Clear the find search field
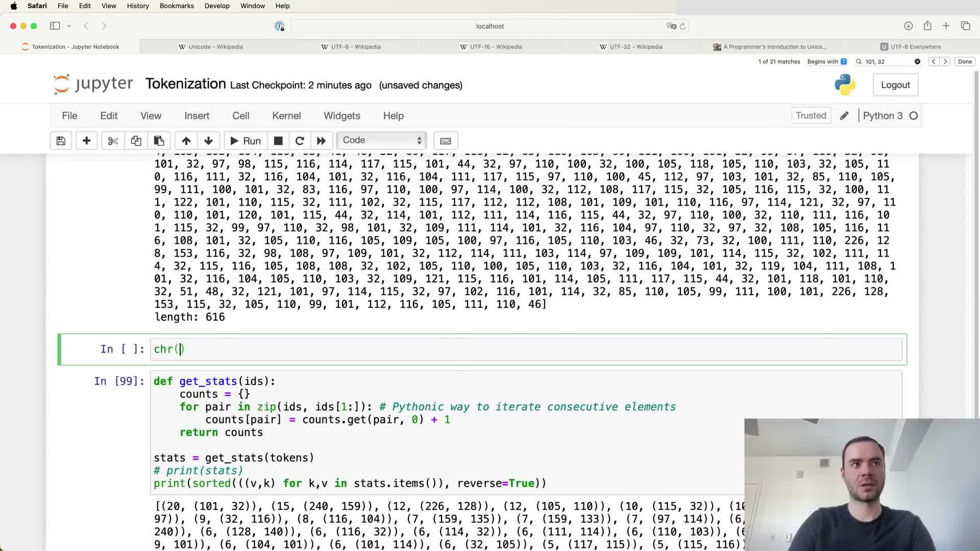980x551 pixels. (917, 62)
